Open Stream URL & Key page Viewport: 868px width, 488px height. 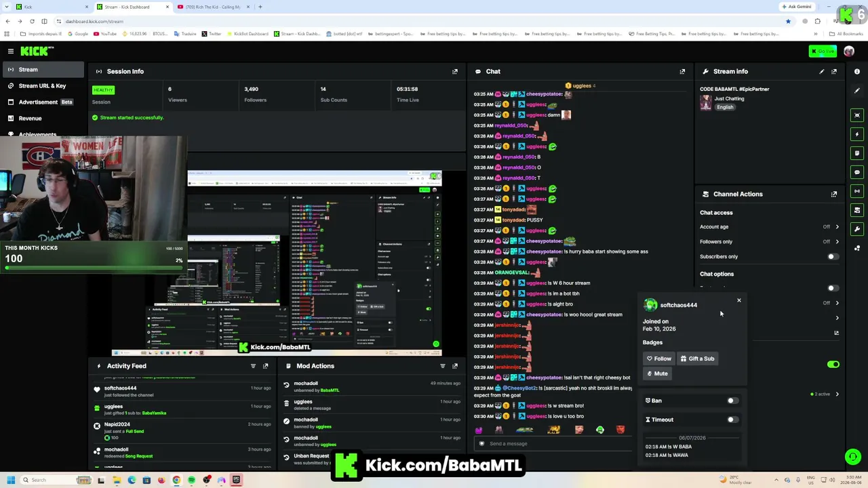pos(42,85)
